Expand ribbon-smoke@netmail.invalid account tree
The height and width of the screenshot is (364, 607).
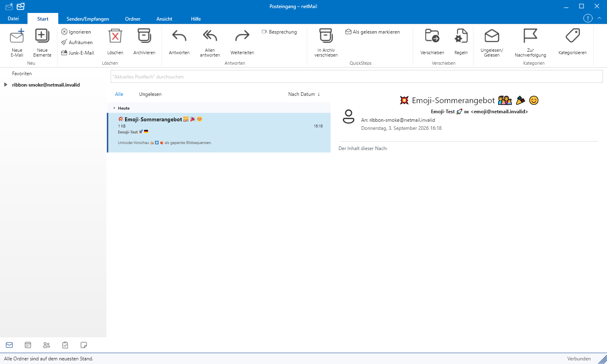click(6, 85)
